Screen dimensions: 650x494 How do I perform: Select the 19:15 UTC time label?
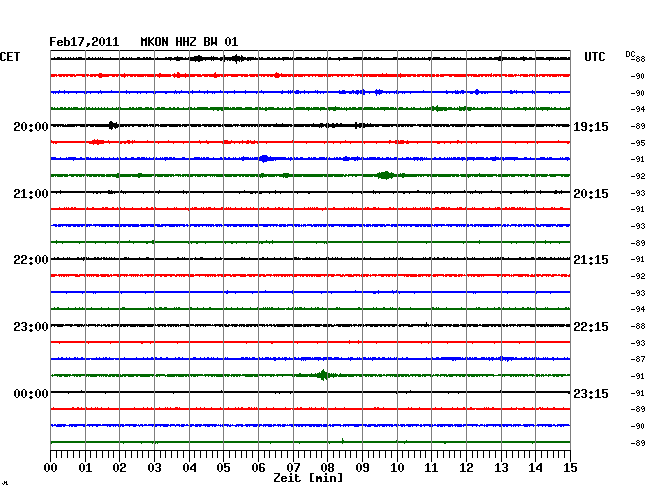coord(591,126)
